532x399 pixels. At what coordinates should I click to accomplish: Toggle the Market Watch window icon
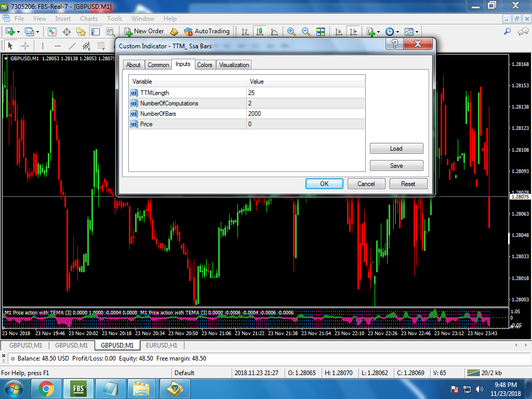(51, 32)
